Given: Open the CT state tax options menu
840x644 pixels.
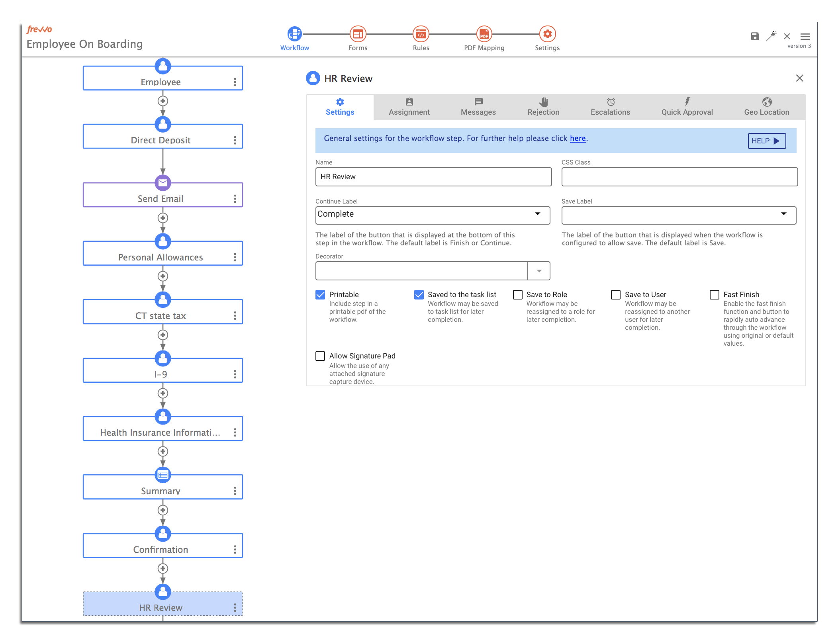Looking at the screenshot, I should (235, 316).
